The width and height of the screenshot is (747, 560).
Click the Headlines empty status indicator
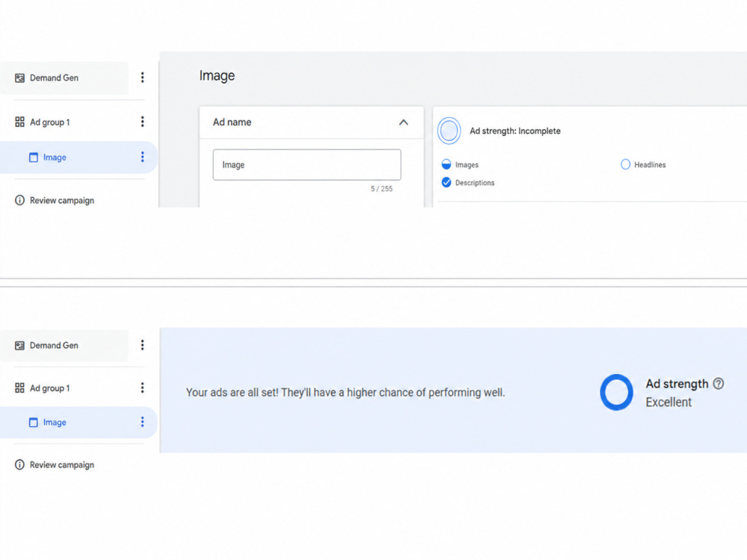(625, 165)
